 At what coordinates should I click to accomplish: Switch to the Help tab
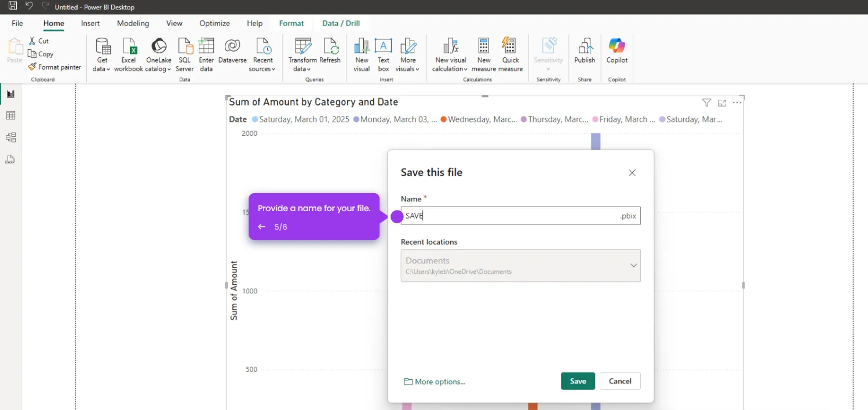pos(254,23)
